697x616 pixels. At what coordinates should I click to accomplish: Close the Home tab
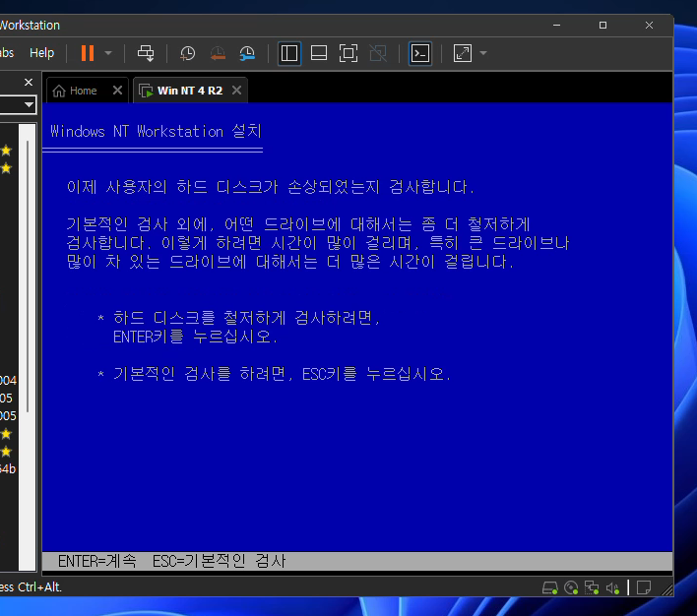tap(117, 91)
